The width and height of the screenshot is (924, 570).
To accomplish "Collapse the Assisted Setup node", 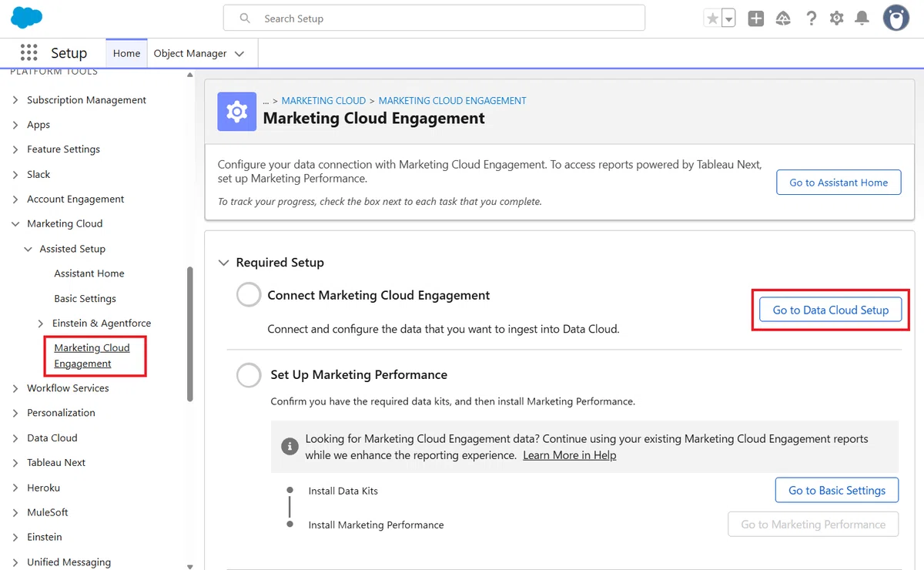I will [28, 249].
